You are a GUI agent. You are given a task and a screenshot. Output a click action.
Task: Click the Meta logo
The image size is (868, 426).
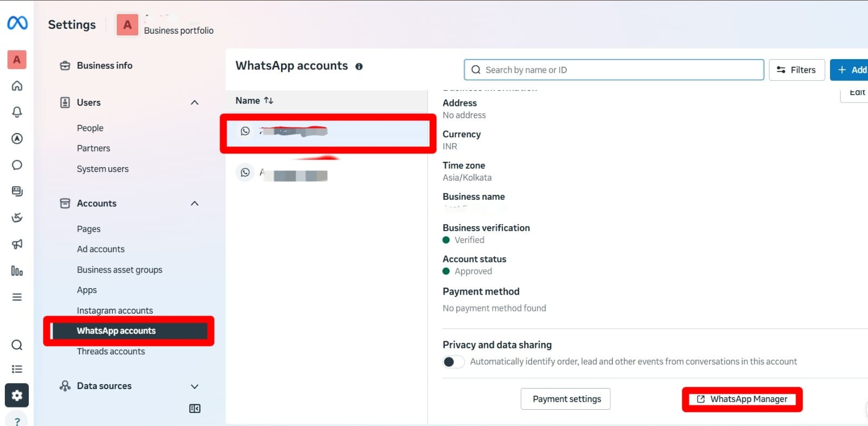(17, 23)
